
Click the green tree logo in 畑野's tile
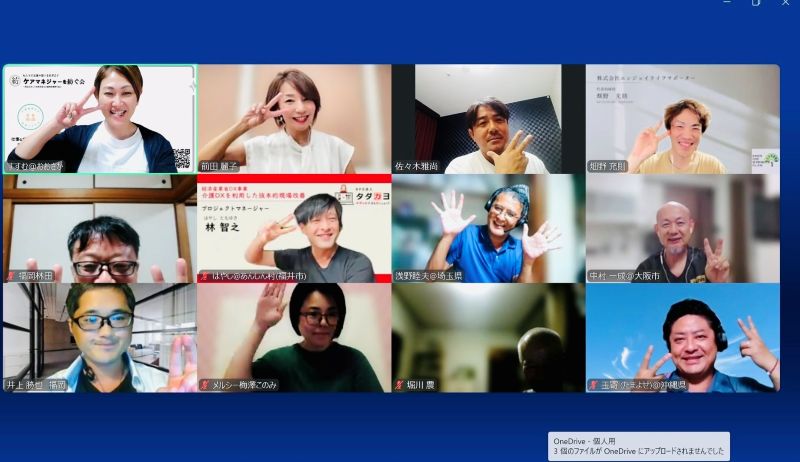[x=765, y=159]
